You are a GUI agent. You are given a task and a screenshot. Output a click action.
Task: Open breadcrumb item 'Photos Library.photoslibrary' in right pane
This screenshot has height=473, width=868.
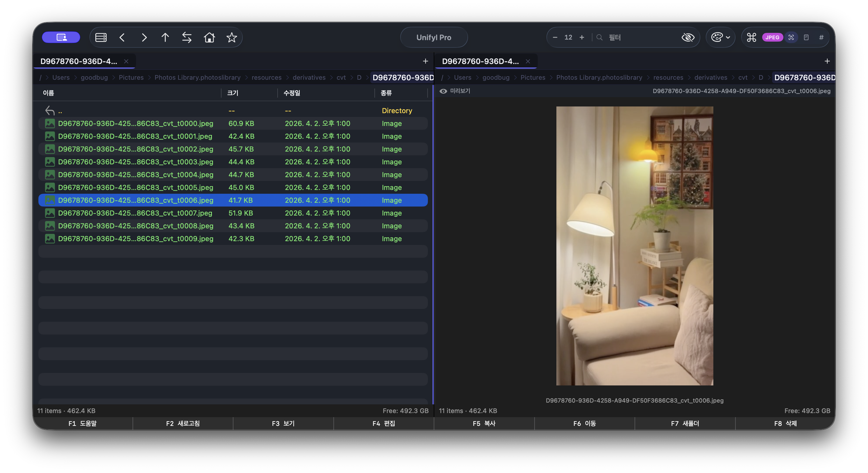[x=599, y=77]
